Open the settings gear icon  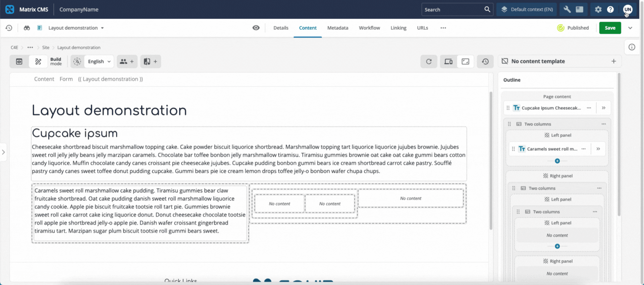598,9
